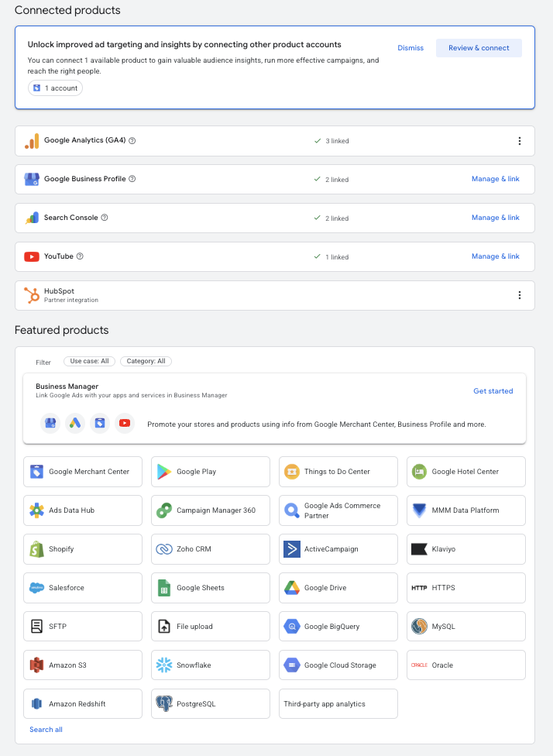Screen dimensions: 553x756
Task: Click the Google Business Profile help icon
Action: (132, 179)
